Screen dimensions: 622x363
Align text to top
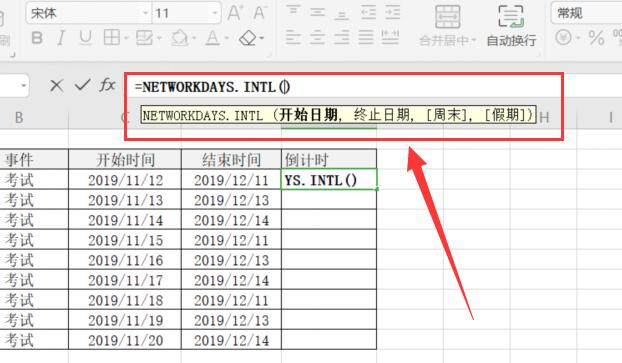(293, 12)
